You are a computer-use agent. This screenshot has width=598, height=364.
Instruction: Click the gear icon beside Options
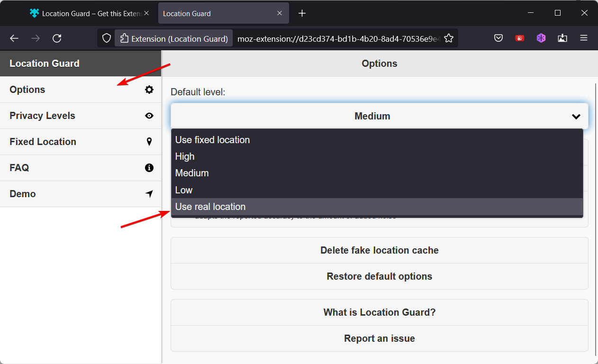(x=149, y=90)
